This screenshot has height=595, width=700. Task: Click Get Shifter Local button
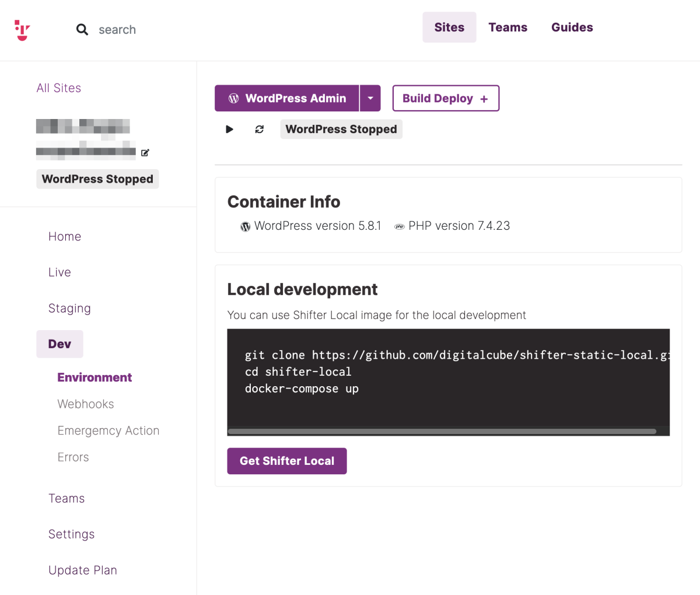(287, 461)
